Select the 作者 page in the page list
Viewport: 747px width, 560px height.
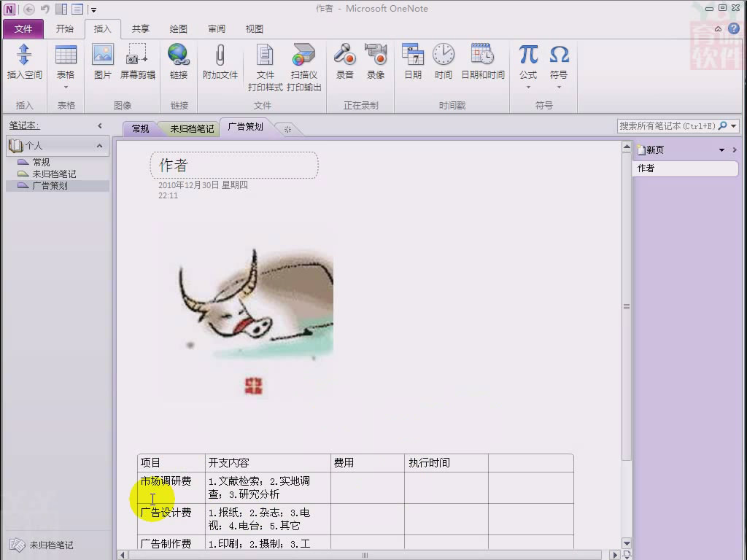(685, 168)
